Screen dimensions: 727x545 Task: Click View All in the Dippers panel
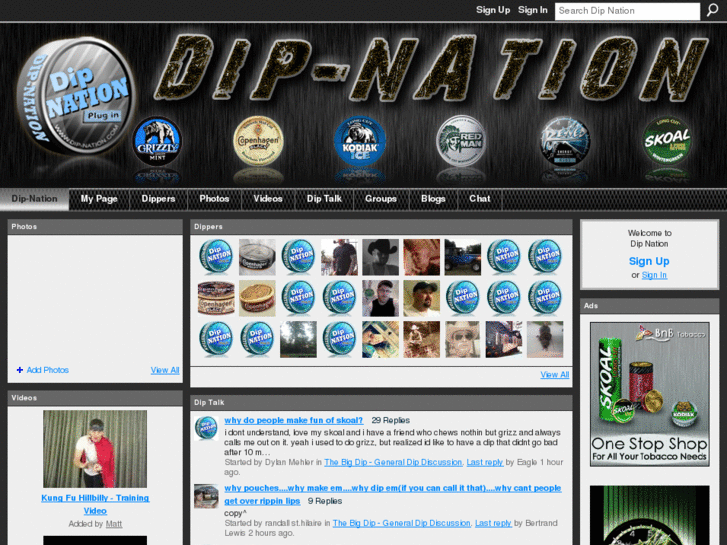tap(555, 374)
